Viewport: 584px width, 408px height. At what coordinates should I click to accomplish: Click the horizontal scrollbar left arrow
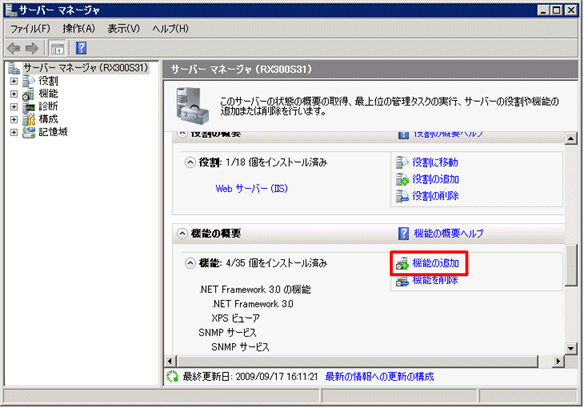(x=170, y=361)
